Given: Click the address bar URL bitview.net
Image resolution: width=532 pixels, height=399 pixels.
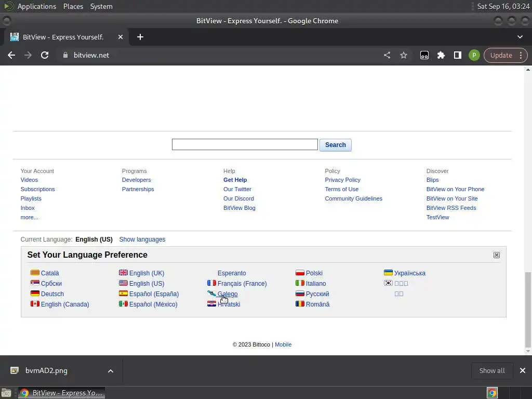Looking at the screenshot, I should pyautogui.click(x=91, y=55).
